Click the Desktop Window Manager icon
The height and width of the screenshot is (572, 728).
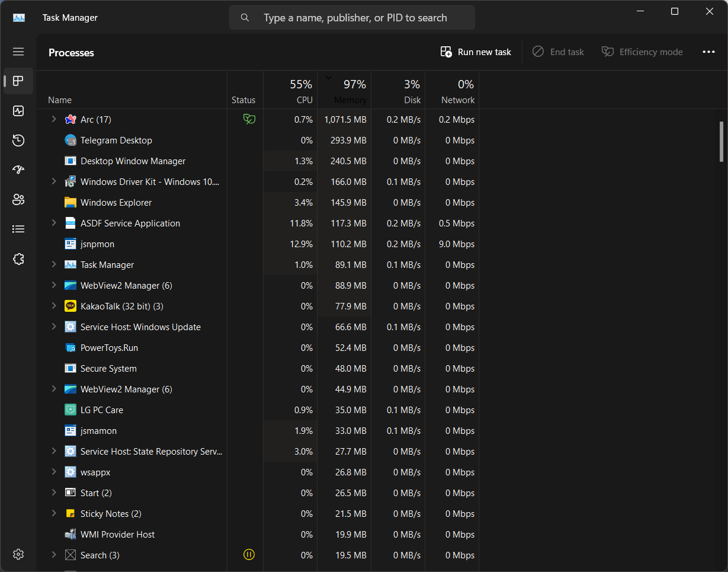point(70,161)
